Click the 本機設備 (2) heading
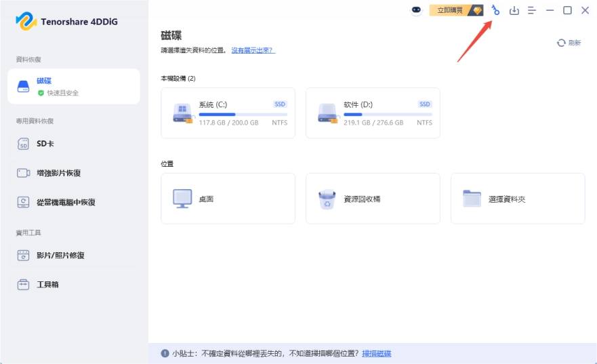The image size is (597, 364). coord(178,79)
